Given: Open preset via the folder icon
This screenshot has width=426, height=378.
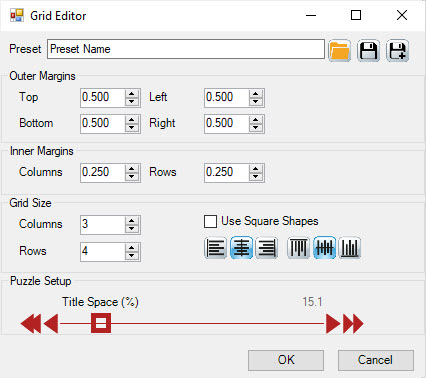Looking at the screenshot, I should pos(339,51).
